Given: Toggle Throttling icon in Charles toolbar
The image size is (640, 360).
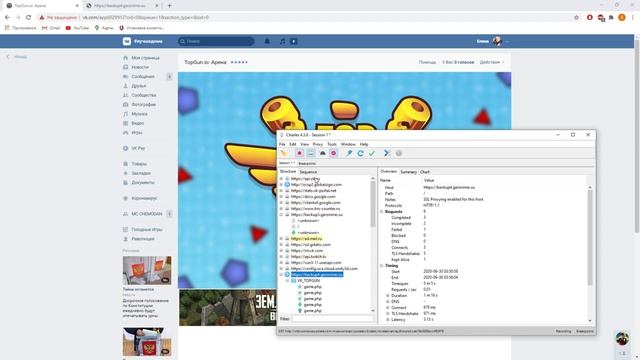Looking at the screenshot, I should [311, 153].
